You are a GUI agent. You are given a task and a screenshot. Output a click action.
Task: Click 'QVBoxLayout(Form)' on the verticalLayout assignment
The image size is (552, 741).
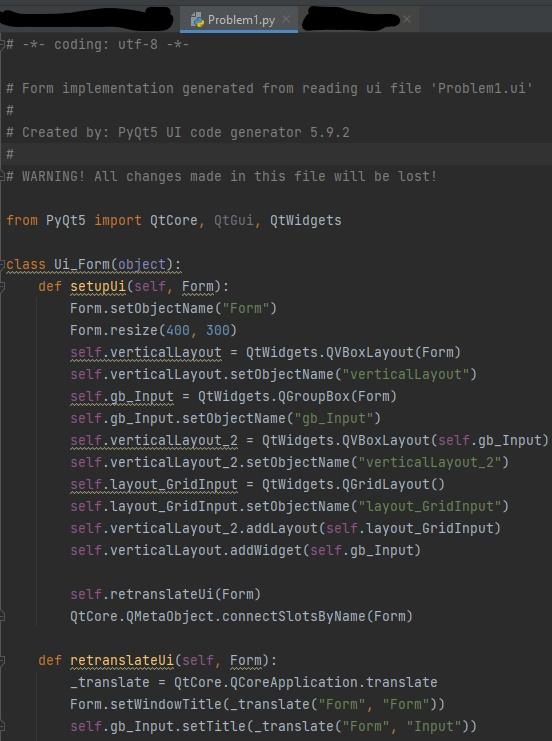point(393,352)
